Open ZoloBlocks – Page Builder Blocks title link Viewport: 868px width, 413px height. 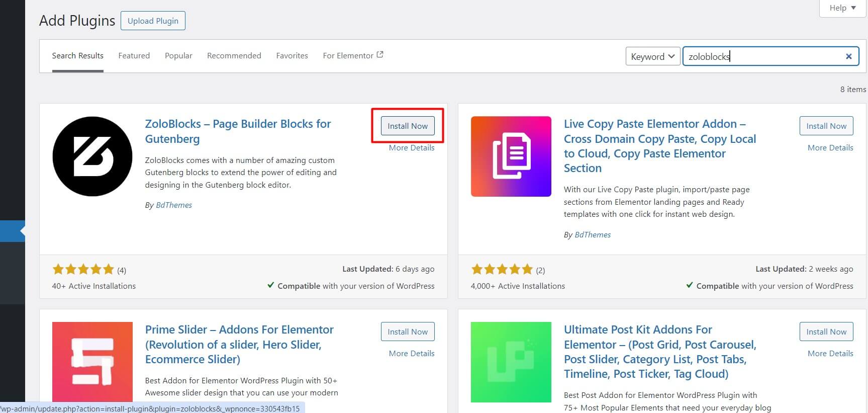(238, 131)
